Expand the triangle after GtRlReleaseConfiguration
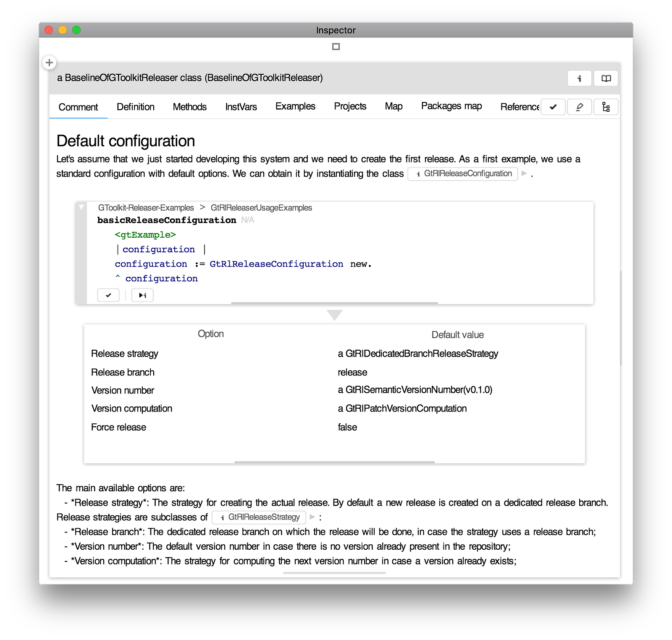This screenshot has width=672, height=640. (x=524, y=173)
